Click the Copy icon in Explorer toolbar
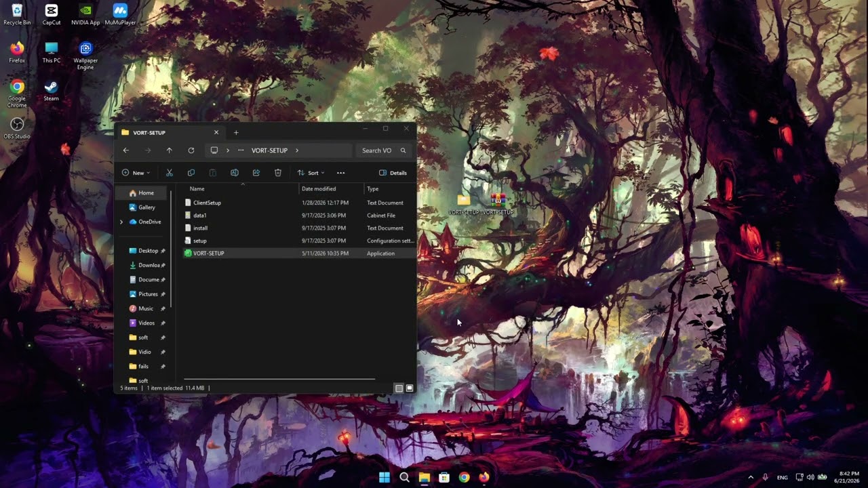Screen dimensions: 868x488 191,173
